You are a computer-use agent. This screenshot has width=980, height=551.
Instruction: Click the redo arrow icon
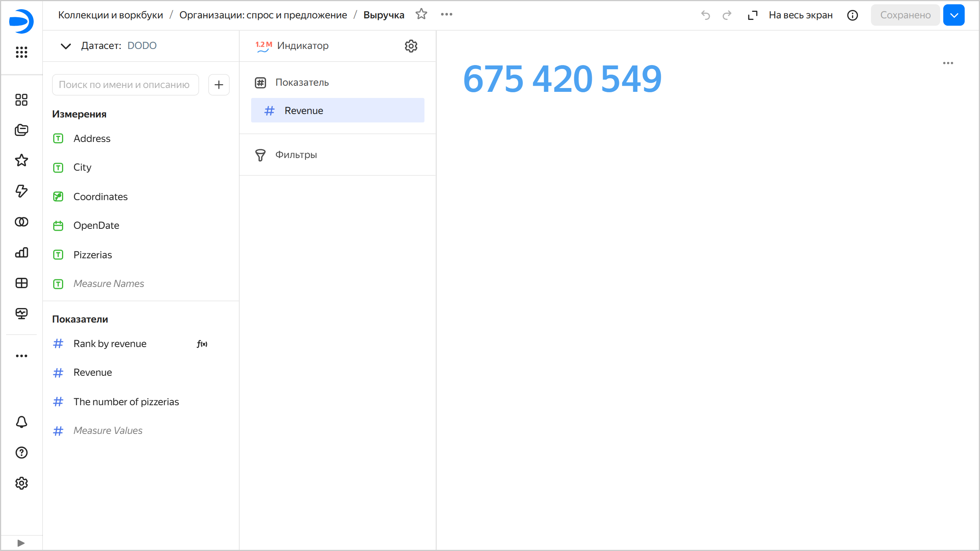click(727, 15)
